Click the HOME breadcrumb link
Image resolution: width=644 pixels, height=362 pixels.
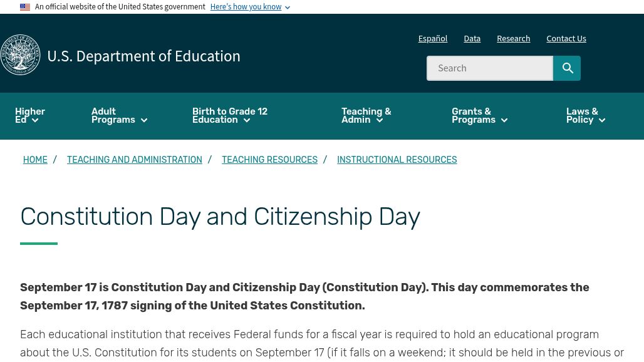coord(35,160)
